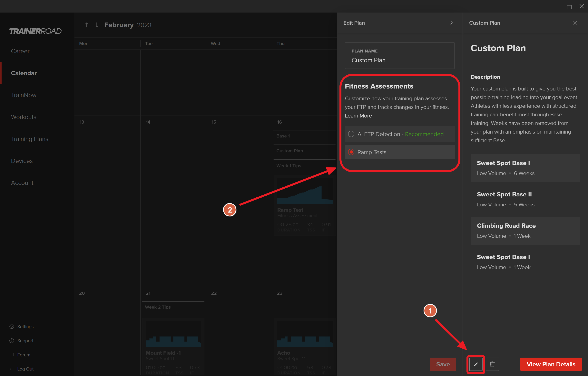Screen dimensions: 588x376
Task: Select Climbing Road Race block
Action: pyautogui.click(x=525, y=231)
